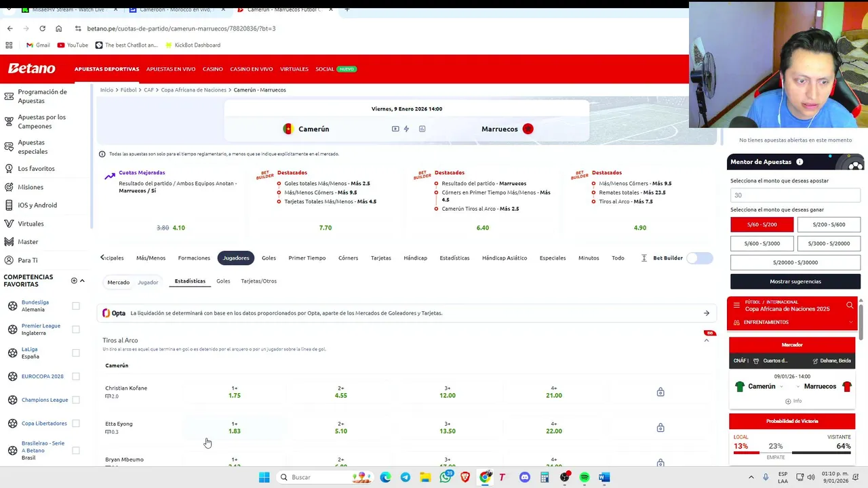Viewport: 868px width, 488px height.
Task: Expand the Camerún team dropdown in the widget
Action: tap(781, 387)
